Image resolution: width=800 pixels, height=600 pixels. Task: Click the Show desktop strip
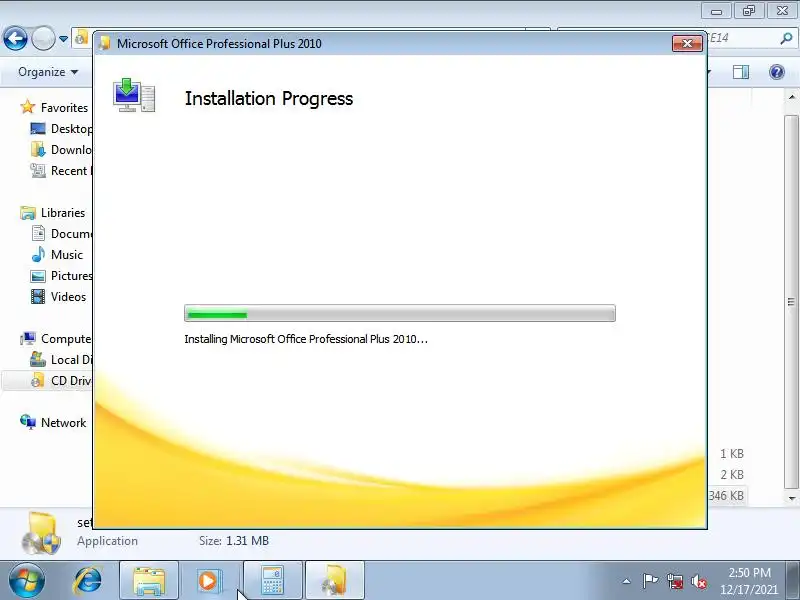793,581
